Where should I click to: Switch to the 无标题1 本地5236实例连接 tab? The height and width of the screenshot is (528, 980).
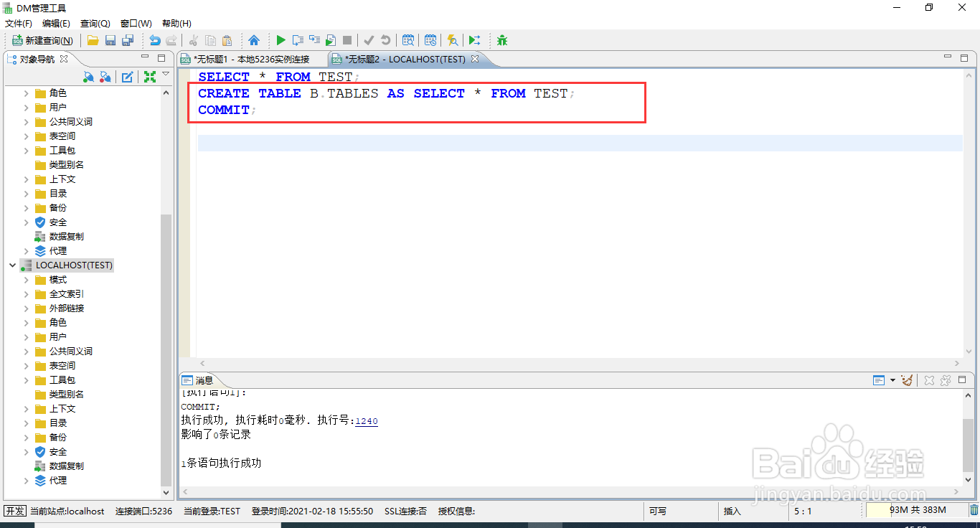point(252,60)
